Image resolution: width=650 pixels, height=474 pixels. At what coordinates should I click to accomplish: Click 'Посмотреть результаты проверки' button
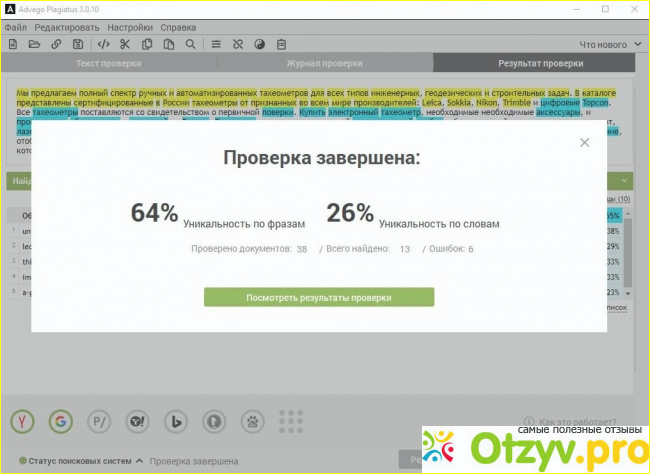click(319, 297)
